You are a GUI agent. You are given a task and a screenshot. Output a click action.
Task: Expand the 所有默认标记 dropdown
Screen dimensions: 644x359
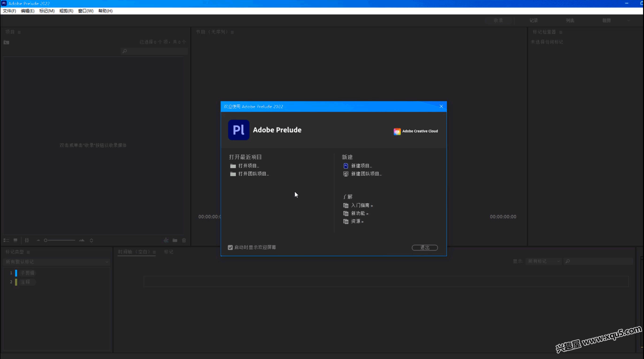tap(57, 262)
